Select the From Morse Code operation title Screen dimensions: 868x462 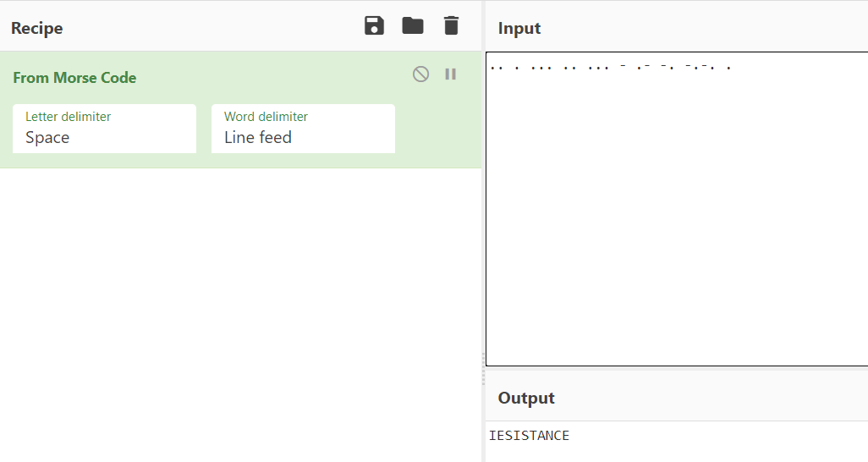tap(74, 78)
